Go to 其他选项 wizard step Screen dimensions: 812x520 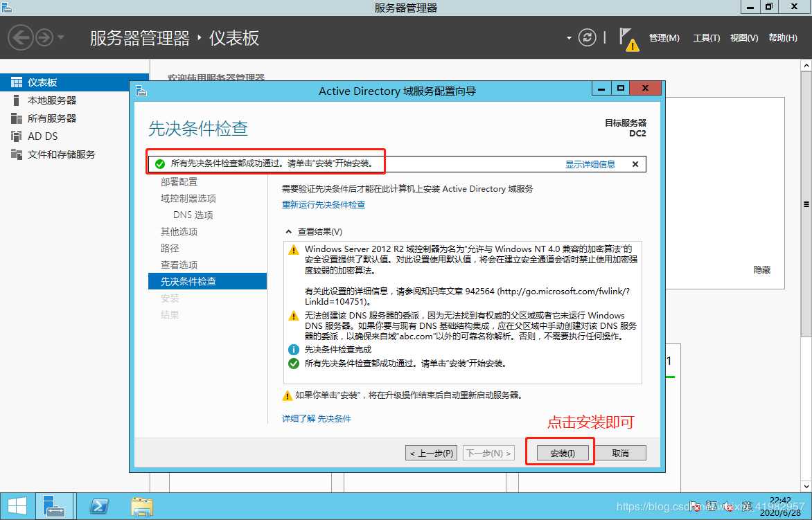pyautogui.click(x=179, y=231)
